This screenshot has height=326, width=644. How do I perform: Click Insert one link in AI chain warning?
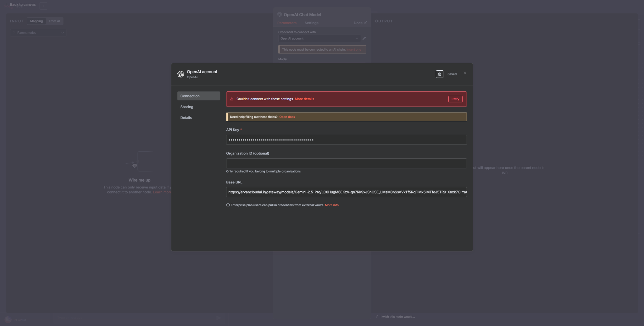(x=354, y=50)
